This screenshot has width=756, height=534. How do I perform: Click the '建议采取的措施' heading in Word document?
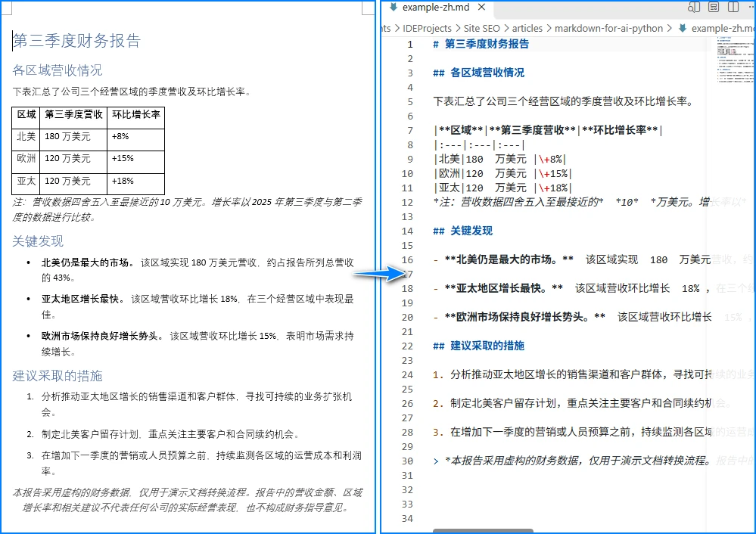pos(58,376)
